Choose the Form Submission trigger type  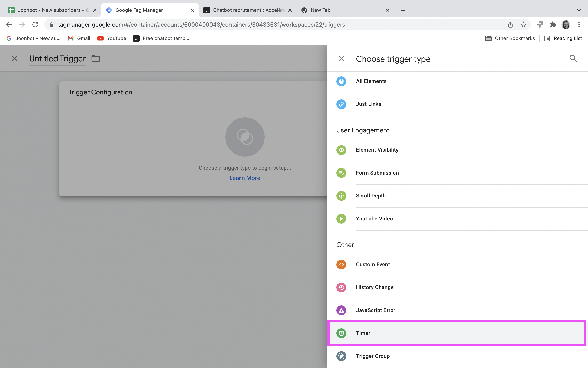click(x=457, y=173)
